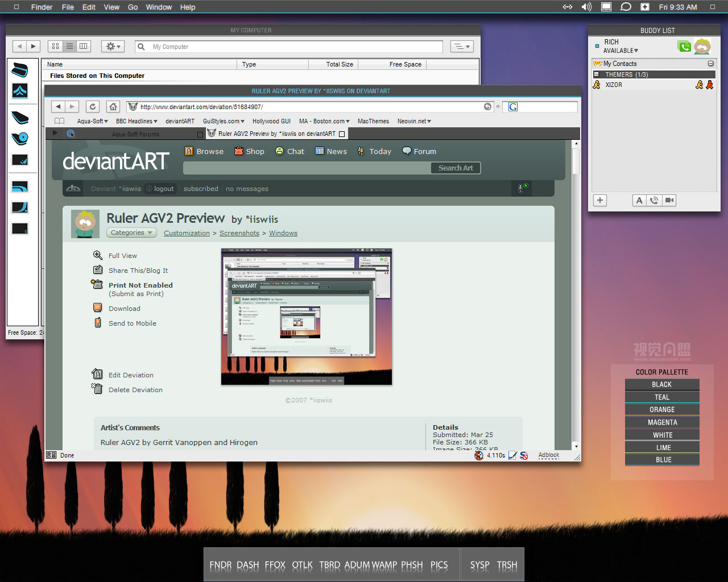Click the Delete Deviation trash icon

coord(97,389)
